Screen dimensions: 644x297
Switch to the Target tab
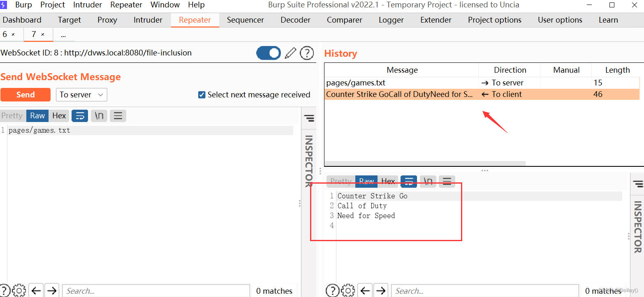point(69,20)
